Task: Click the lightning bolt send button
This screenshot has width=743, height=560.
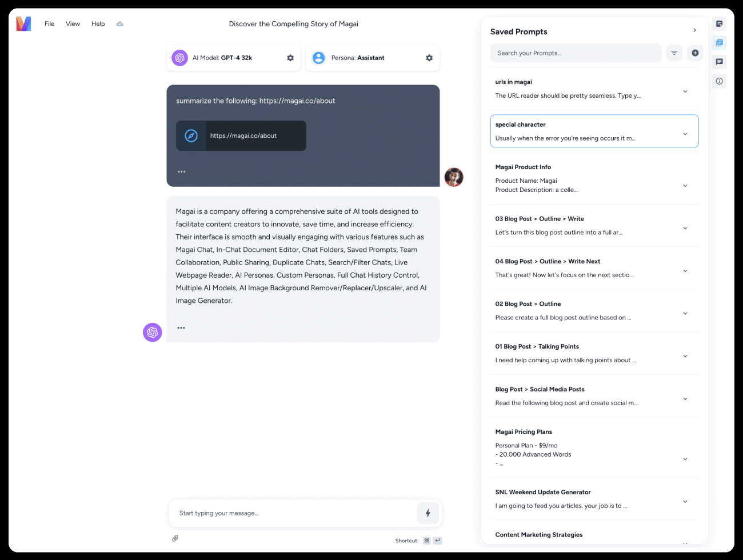Action: tap(428, 513)
